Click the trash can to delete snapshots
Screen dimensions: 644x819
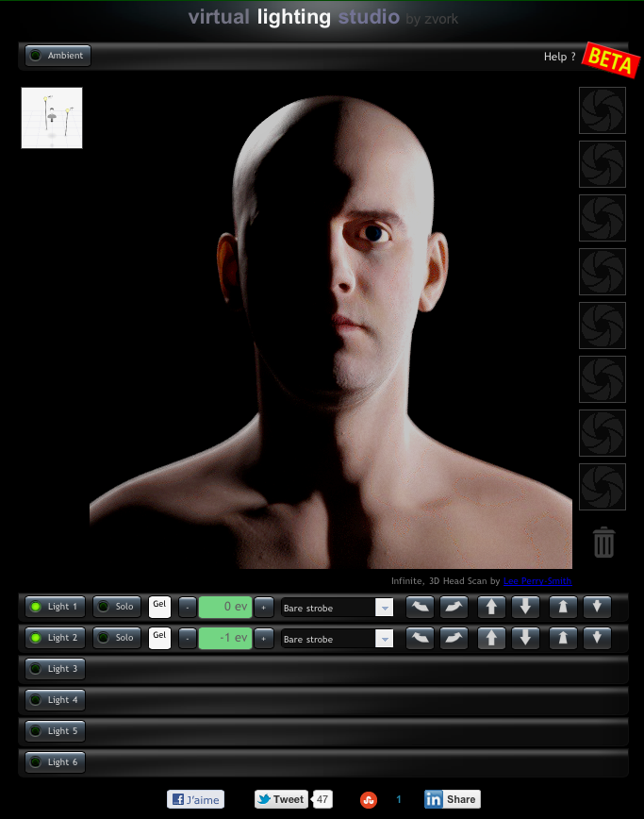[x=603, y=543]
